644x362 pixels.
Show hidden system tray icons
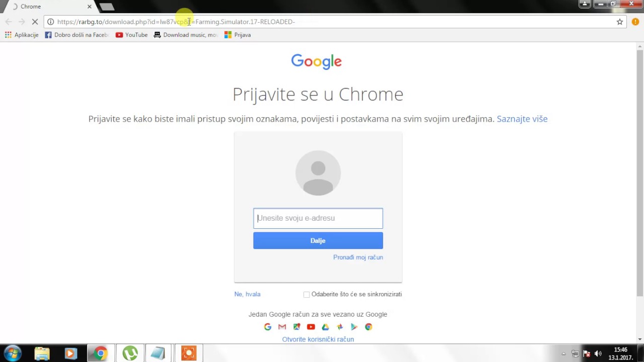point(563,353)
